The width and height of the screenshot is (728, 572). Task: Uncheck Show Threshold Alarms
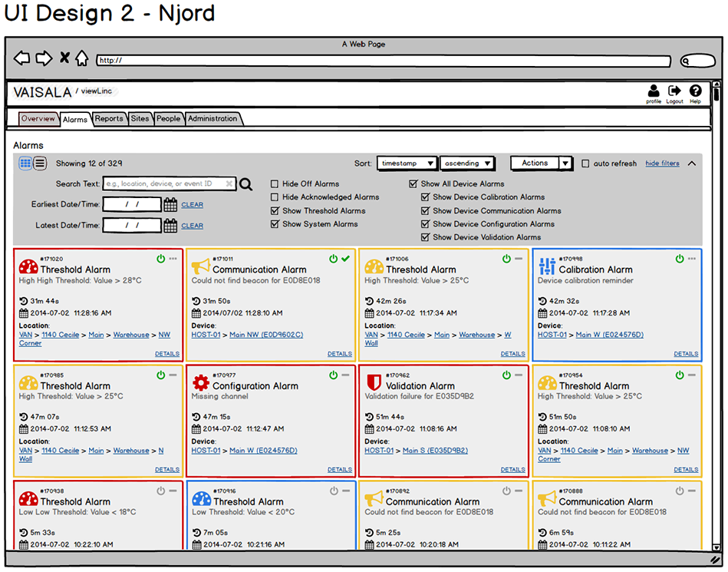click(275, 211)
